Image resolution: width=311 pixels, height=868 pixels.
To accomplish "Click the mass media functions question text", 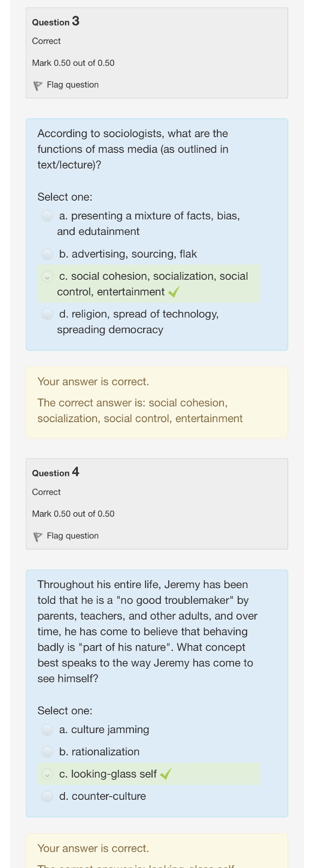I will [x=133, y=149].
